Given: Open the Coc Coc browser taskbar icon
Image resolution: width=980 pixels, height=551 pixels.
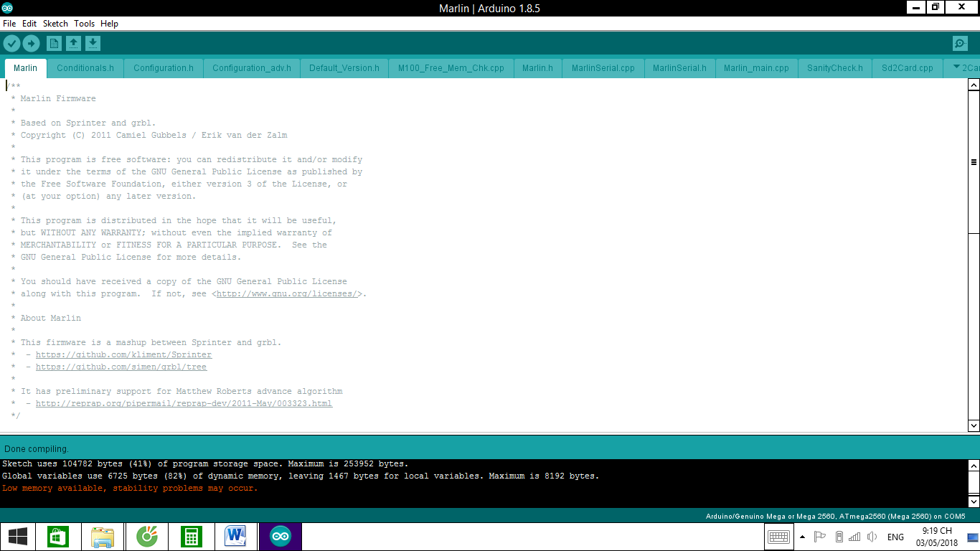Looking at the screenshot, I should coord(147,537).
